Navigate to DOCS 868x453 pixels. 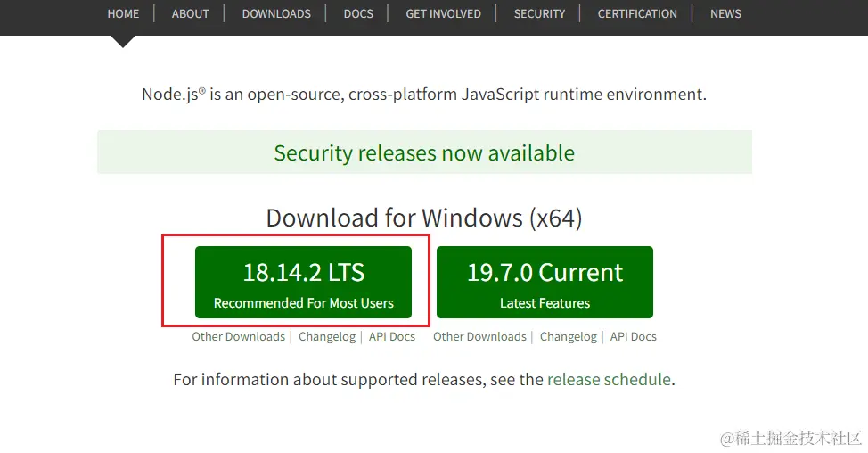pos(358,14)
